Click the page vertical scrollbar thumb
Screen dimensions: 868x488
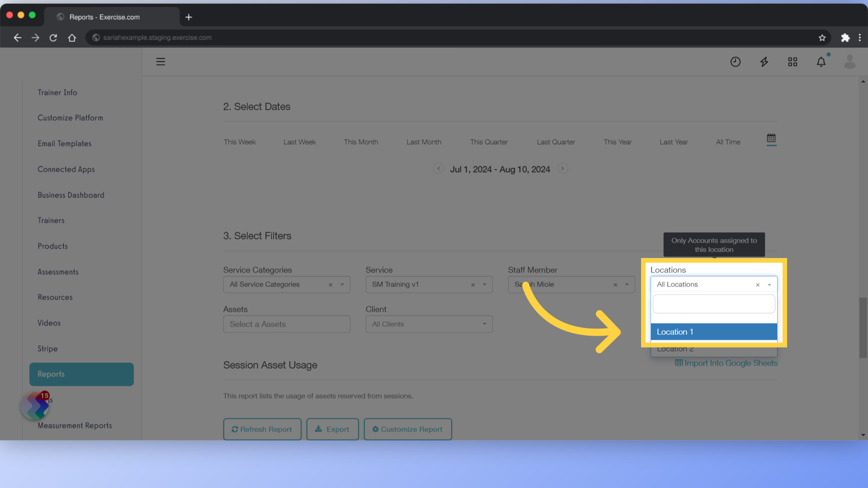(863, 328)
